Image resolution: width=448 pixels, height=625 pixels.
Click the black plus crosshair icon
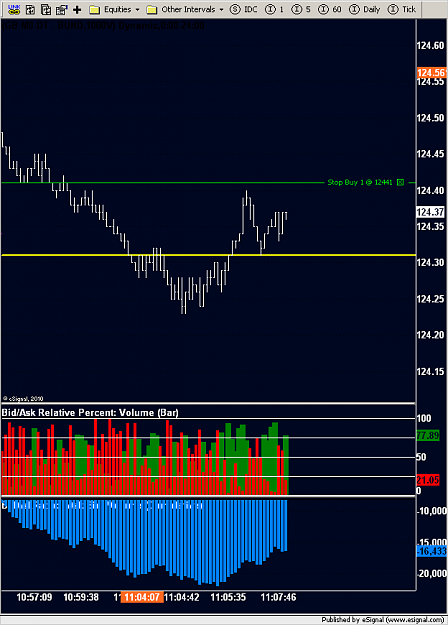(x=77, y=10)
